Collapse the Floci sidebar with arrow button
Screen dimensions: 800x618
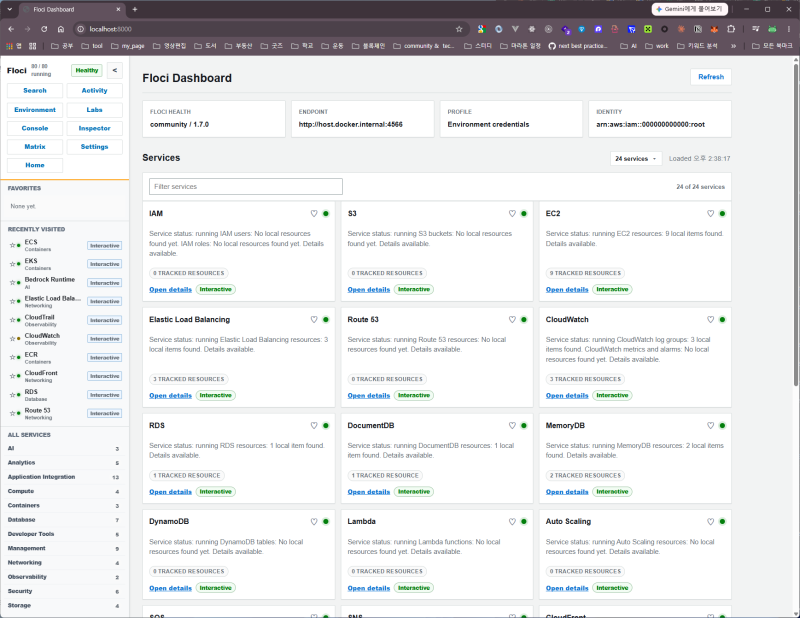click(115, 70)
